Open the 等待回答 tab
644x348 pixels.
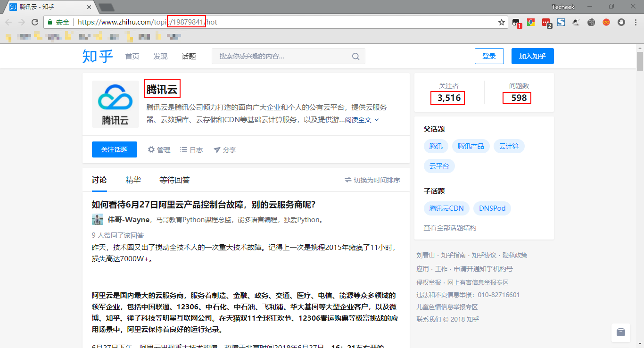tap(174, 180)
